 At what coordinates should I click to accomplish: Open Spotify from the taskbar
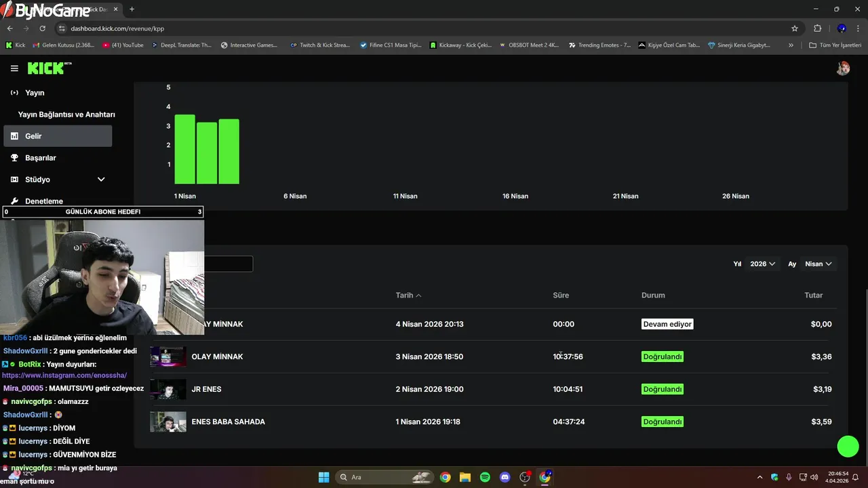click(485, 477)
